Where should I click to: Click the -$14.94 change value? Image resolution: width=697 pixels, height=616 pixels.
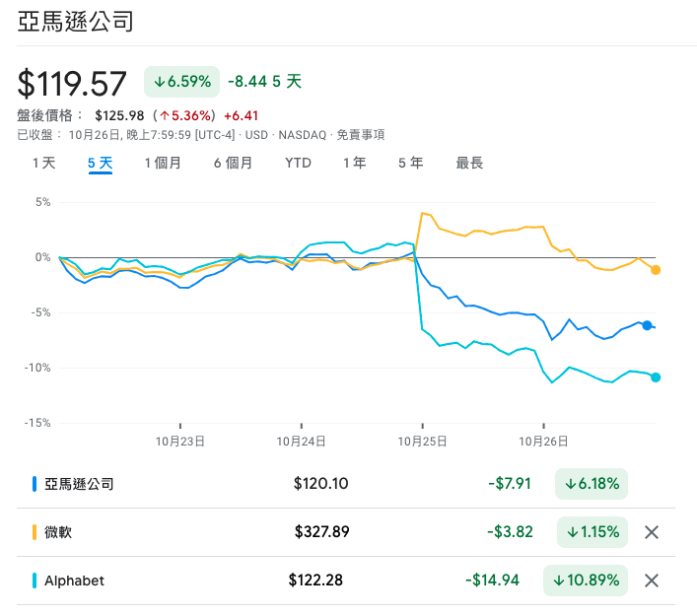click(x=493, y=581)
